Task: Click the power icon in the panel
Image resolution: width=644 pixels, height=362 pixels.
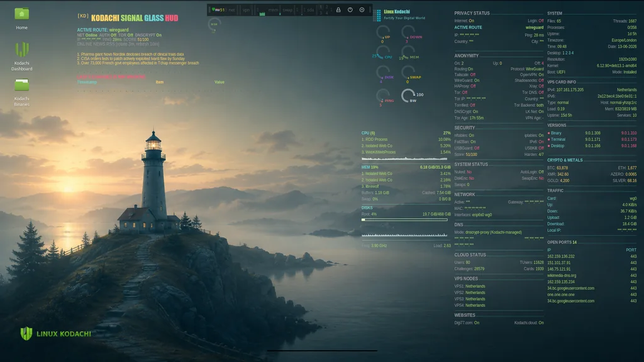Action: point(350,10)
